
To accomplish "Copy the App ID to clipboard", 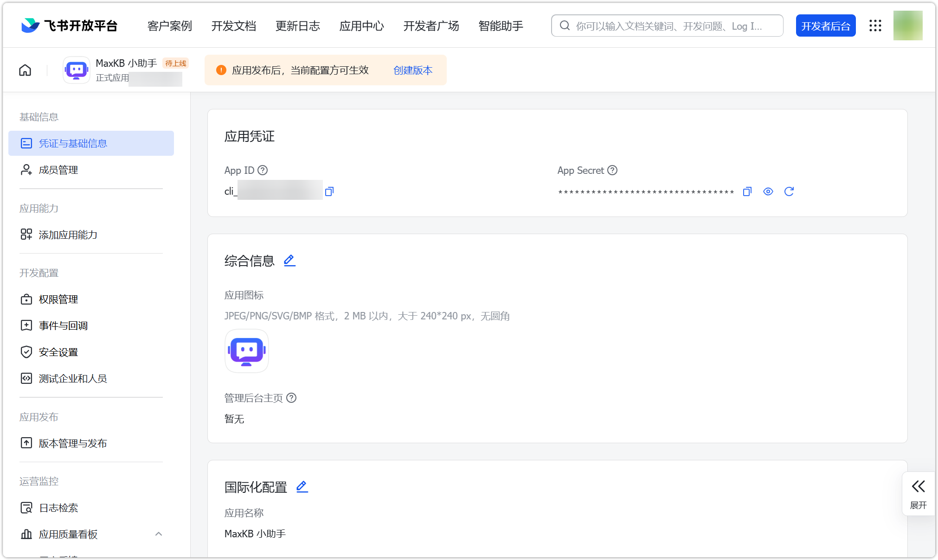I will coord(329,191).
